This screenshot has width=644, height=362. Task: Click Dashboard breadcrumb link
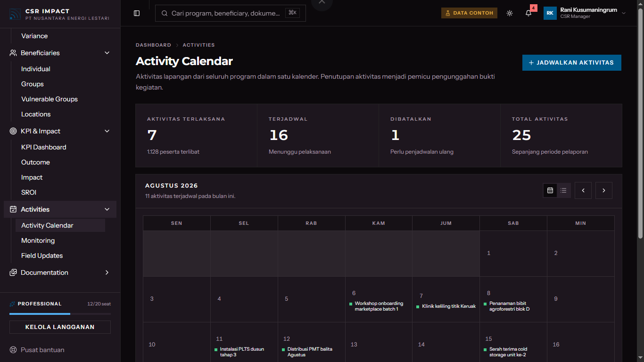click(153, 45)
